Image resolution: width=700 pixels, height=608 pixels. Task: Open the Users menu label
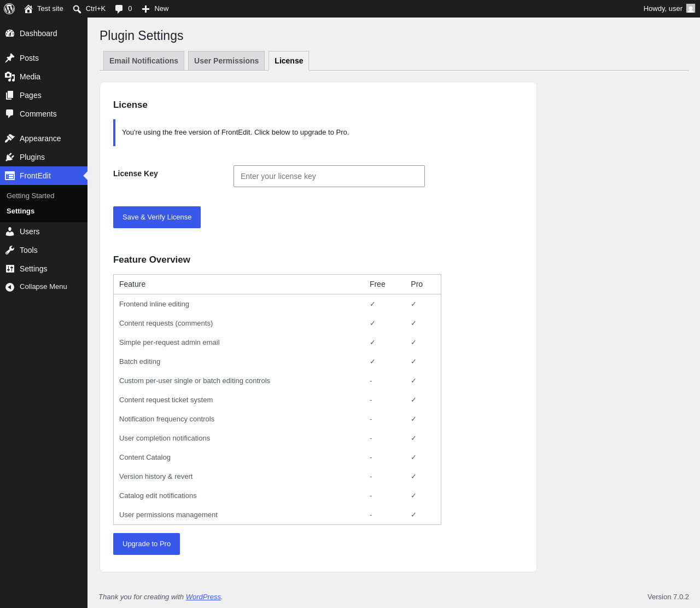pos(30,231)
